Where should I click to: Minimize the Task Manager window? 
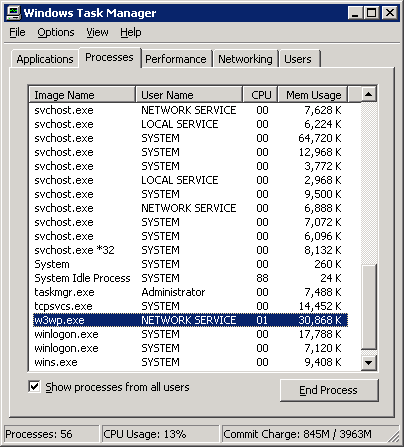tap(355, 13)
